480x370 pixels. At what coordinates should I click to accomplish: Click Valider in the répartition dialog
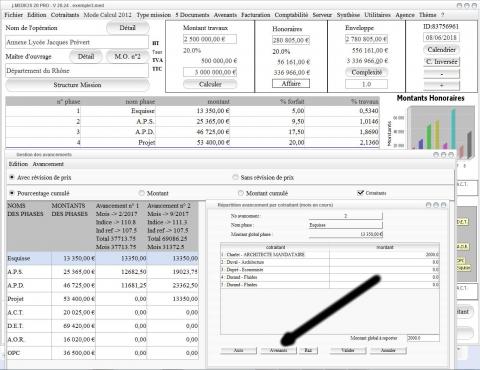pos(348,350)
